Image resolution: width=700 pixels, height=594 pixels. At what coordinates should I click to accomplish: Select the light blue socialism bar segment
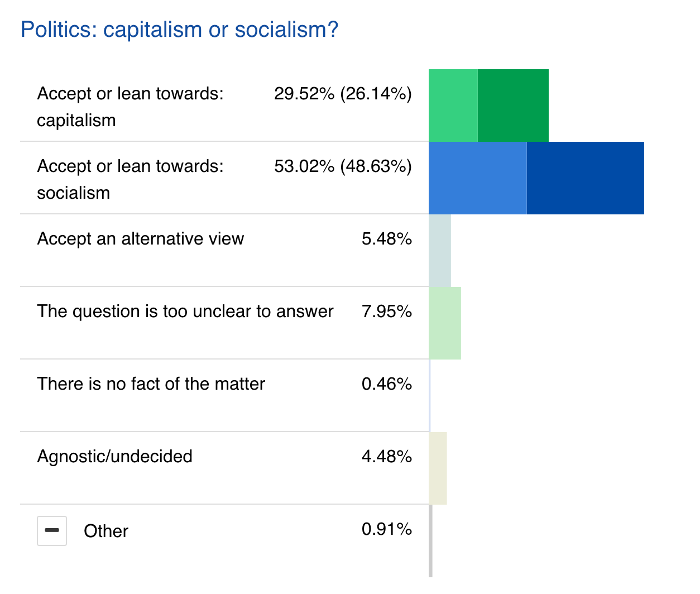point(477,178)
